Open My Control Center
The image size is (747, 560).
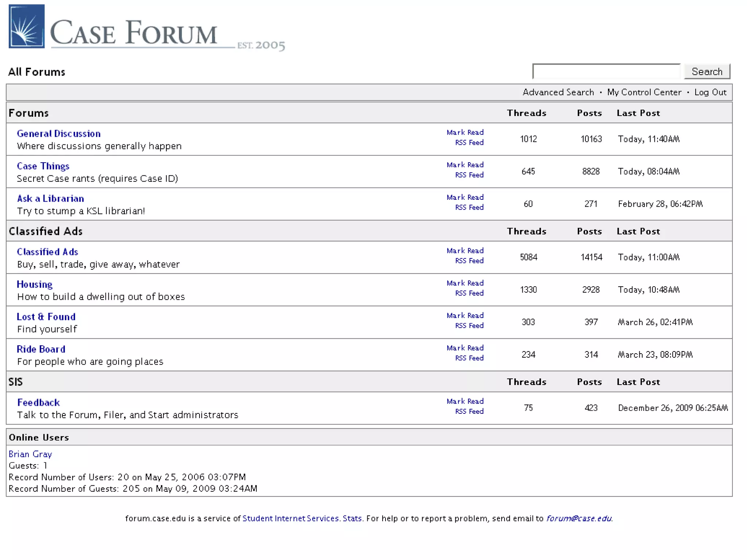click(x=644, y=92)
